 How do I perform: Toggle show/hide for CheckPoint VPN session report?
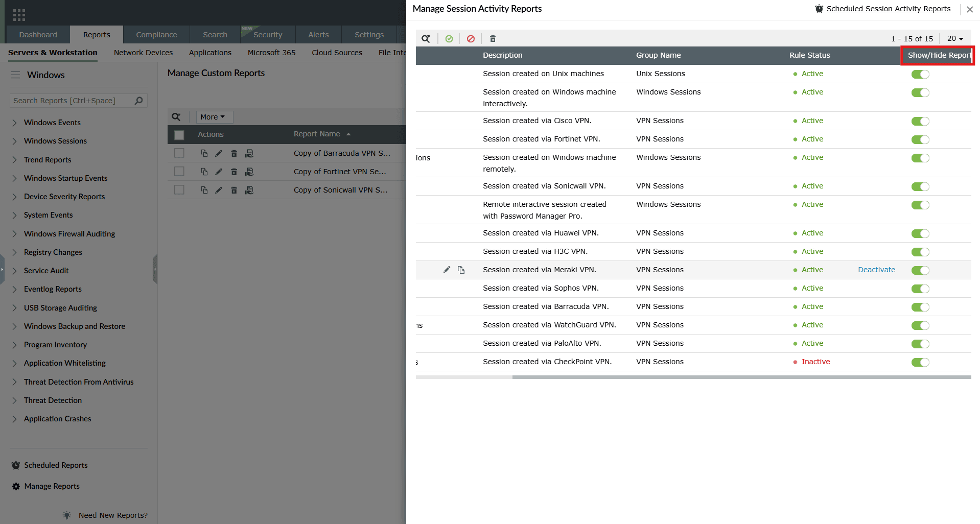point(920,362)
